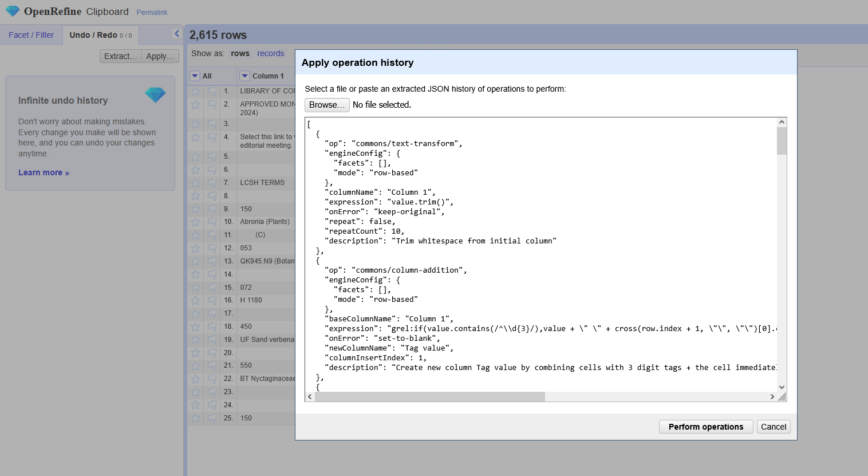868x476 pixels.
Task: Star row 10 Abronia (Plants)
Action: tap(195, 222)
